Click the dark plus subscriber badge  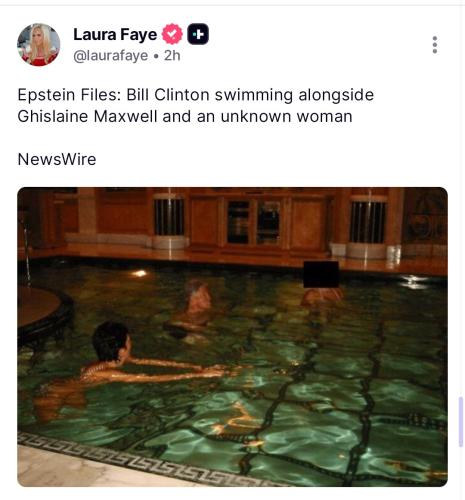[198, 34]
